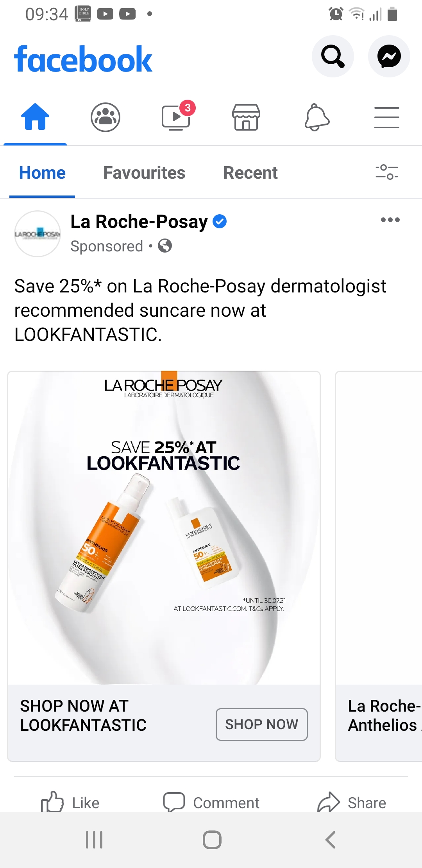Open feed filter settings sliders
The height and width of the screenshot is (868, 422).
[x=387, y=172]
